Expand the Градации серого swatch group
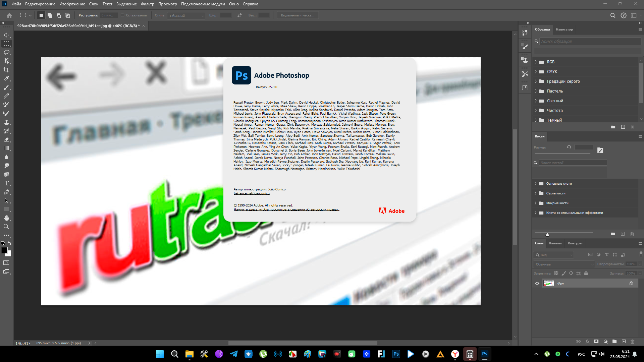The height and width of the screenshot is (362, 644). [536, 81]
